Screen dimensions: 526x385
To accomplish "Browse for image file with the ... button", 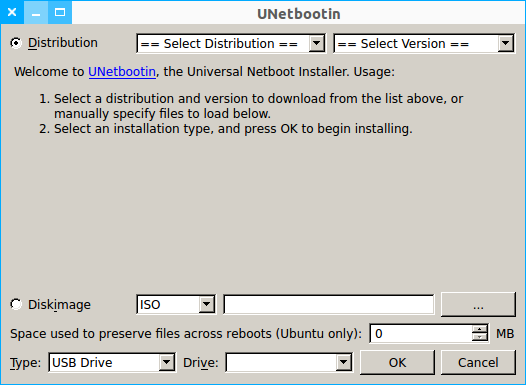I will (478, 305).
